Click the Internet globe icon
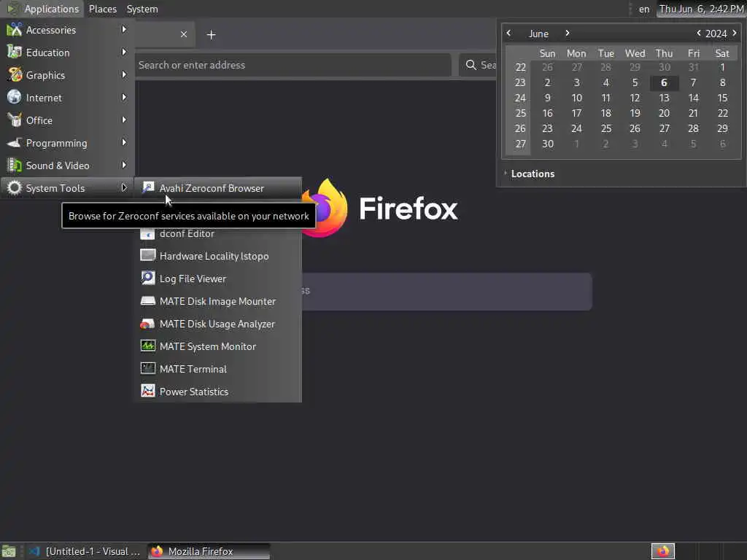The width and height of the screenshot is (747, 560). 15,97
